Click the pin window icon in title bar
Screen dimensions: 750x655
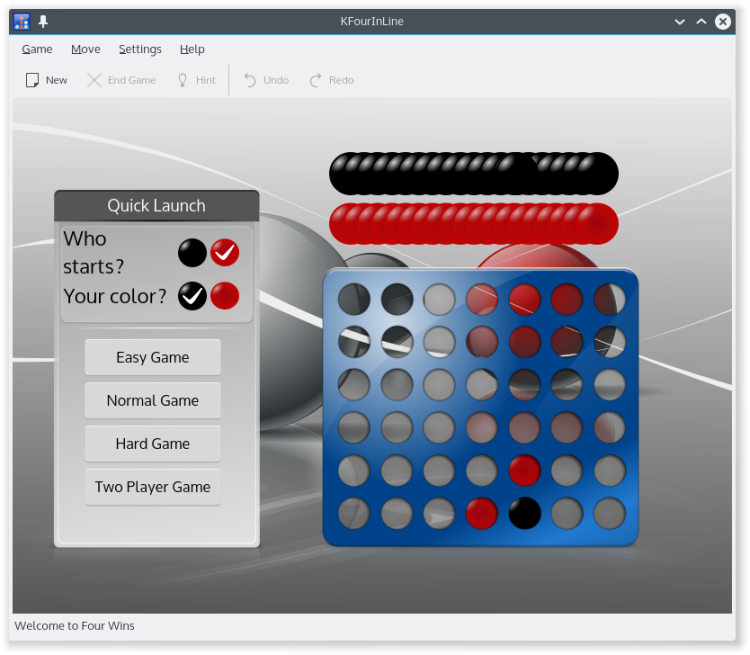click(x=44, y=22)
